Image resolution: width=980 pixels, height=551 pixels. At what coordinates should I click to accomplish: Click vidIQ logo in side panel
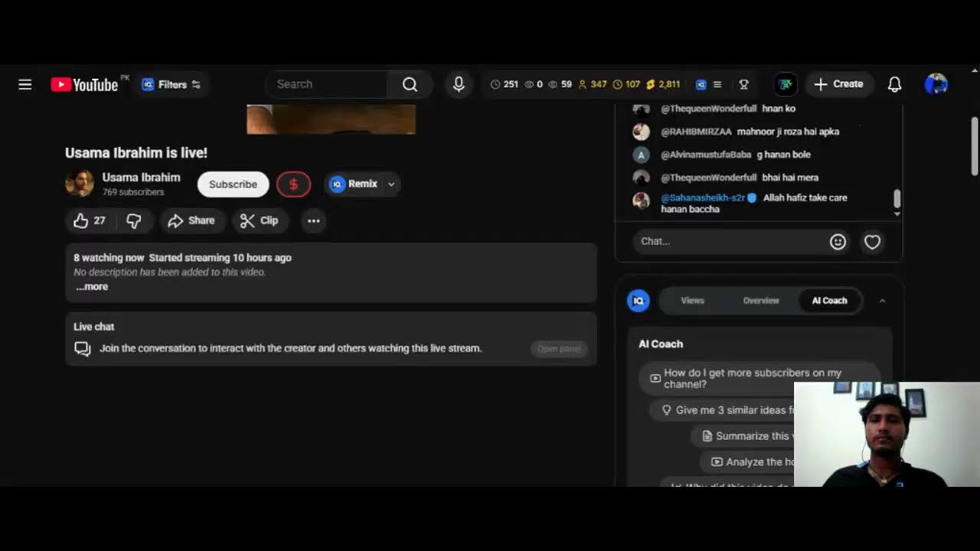pos(639,301)
